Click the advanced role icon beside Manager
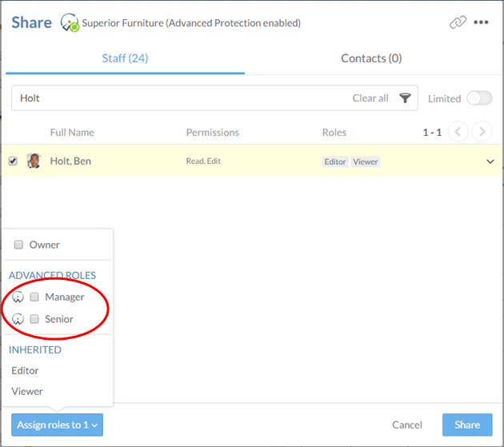This screenshot has height=447, width=504. (18, 297)
